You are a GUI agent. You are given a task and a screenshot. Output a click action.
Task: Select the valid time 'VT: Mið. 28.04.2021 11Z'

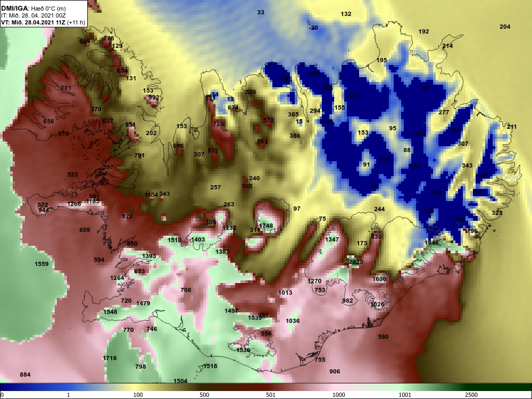click(34, 22)
